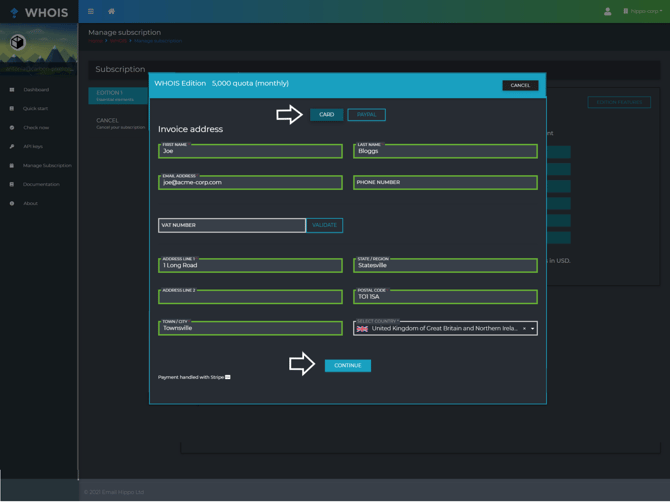This screenshot has width=670, height=502.
Task: Open the home icon in top bar
Action: (112, 12)
